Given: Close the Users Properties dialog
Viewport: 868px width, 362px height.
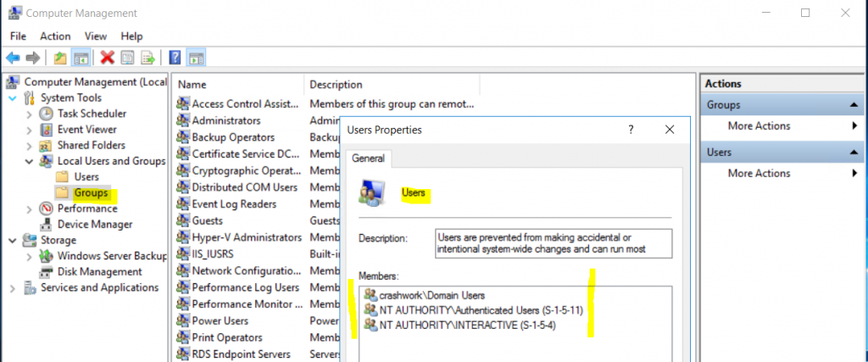Looking at the screenshot, I should [670, 130].
